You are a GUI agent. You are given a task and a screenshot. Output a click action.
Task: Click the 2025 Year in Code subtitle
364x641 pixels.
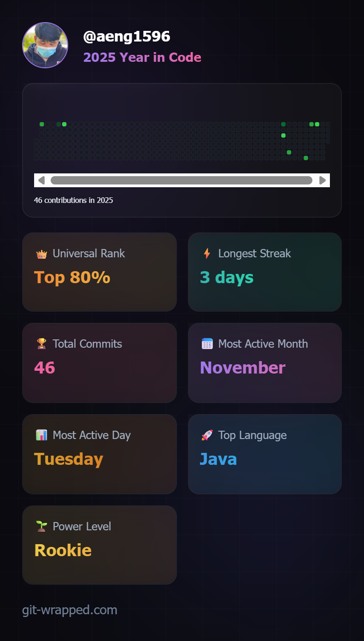[x=142, y=58]
